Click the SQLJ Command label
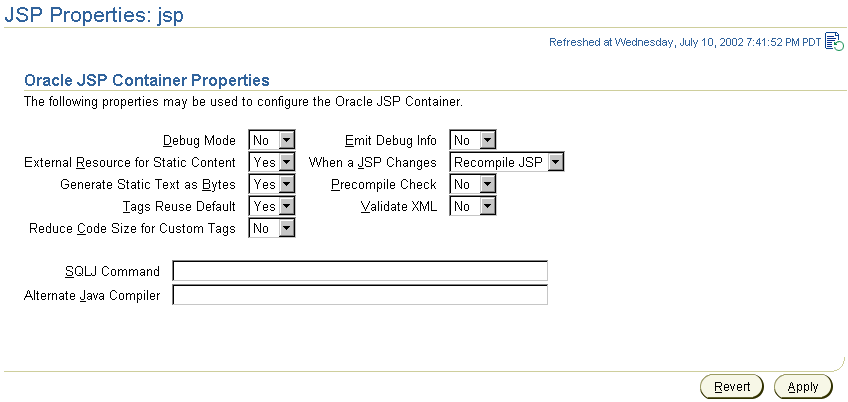 111,272
